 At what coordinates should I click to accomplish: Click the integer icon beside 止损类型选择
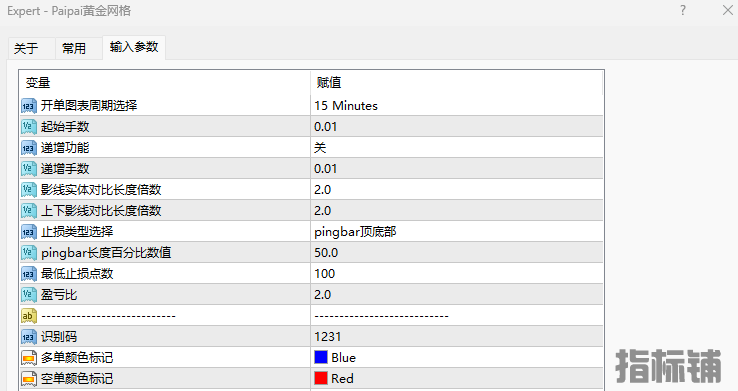(29, 232)
